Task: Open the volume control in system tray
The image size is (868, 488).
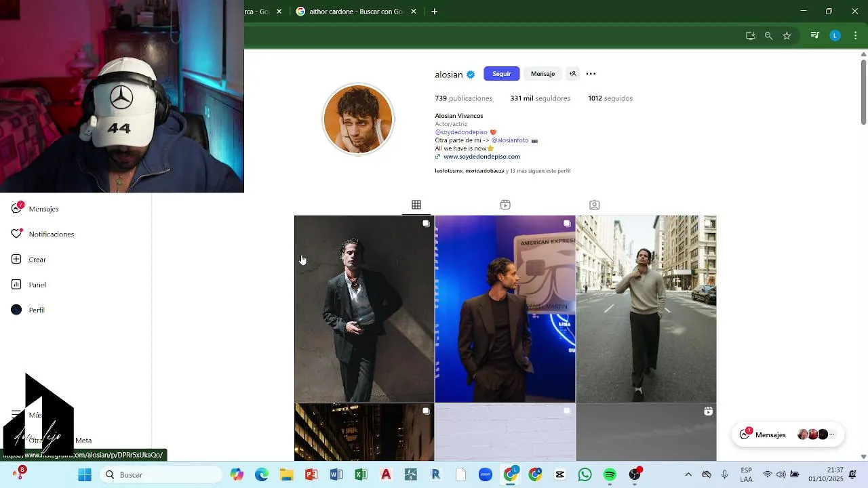Action: (781, 474)
